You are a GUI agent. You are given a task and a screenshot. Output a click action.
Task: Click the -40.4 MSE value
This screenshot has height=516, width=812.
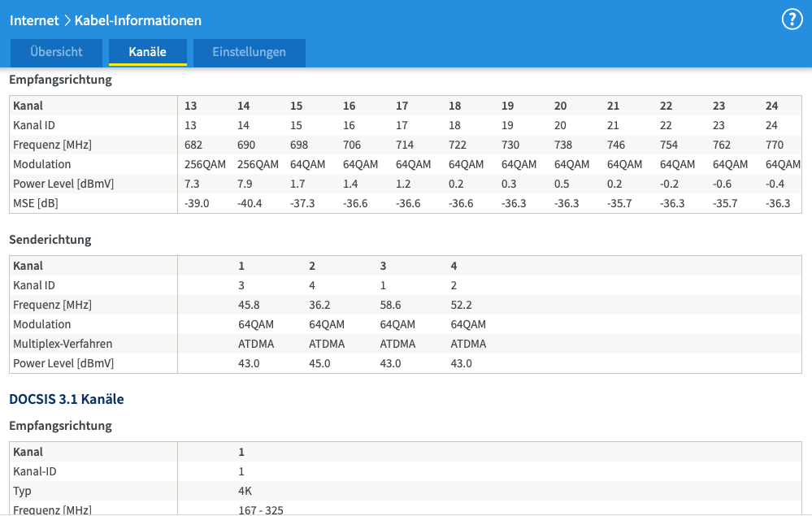click(250, 203)
